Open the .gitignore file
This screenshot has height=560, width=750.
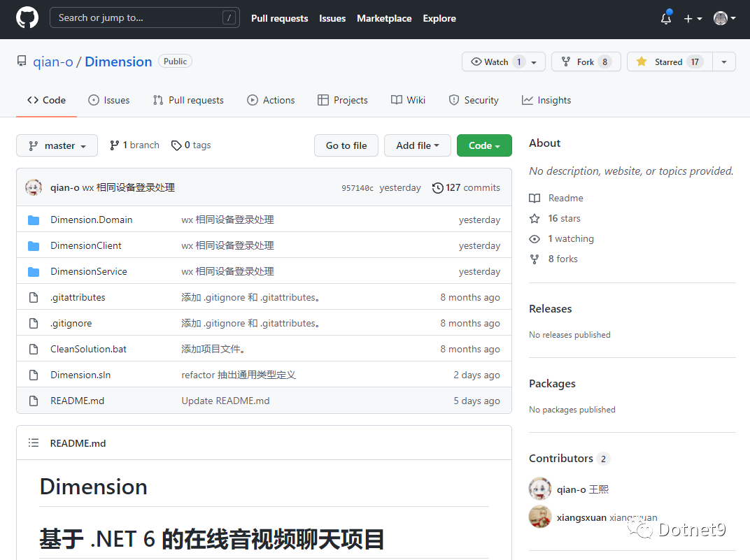[71, 324]
